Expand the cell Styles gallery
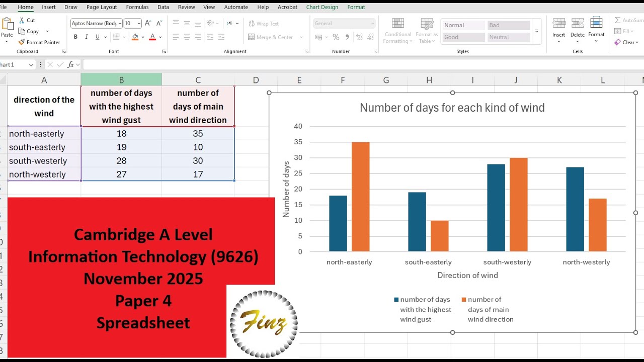The width and height of the screenshot is (644, 362). [x=537, y=31]
